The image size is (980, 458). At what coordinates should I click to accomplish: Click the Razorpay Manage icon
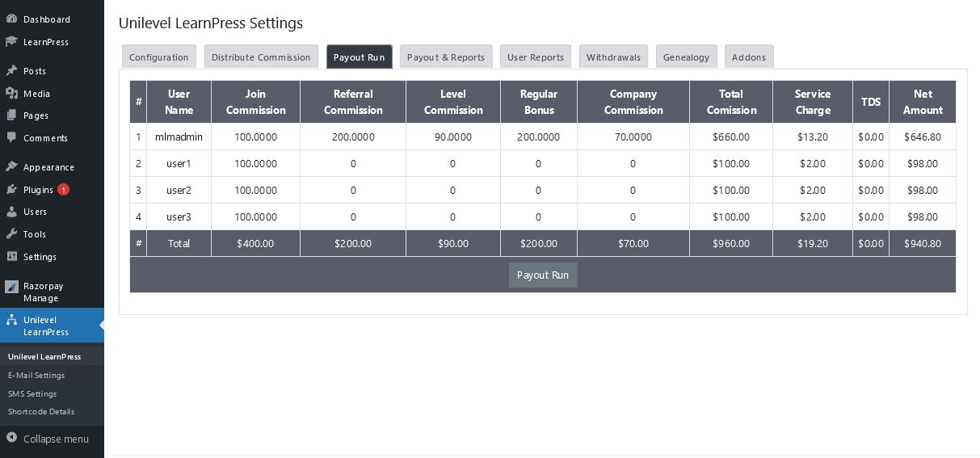pyautogui.click(x=11, y=287)
